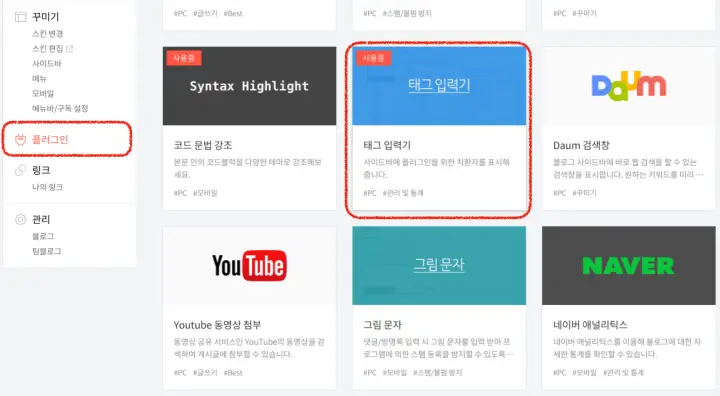Image resolution: width=720 pixels, height=396 pixels.
Task: Click the chain icon beside 링크
Action: (21, 170)
